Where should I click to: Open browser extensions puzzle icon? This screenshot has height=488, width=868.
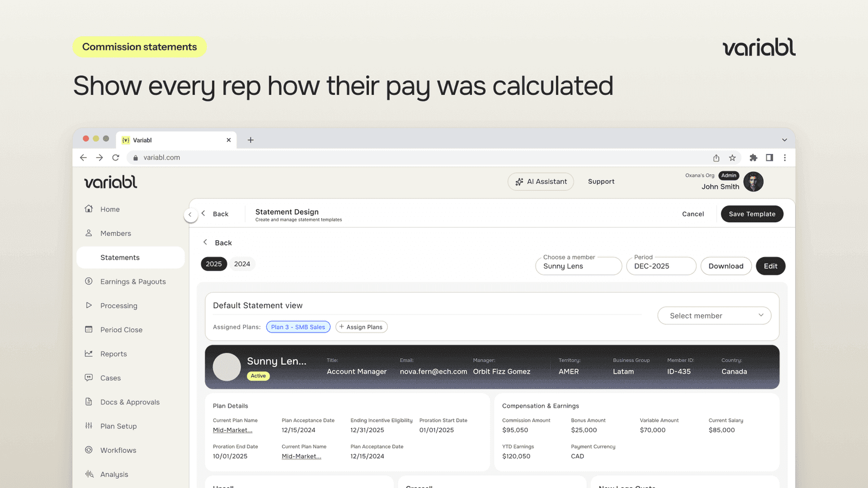point(753,158)
